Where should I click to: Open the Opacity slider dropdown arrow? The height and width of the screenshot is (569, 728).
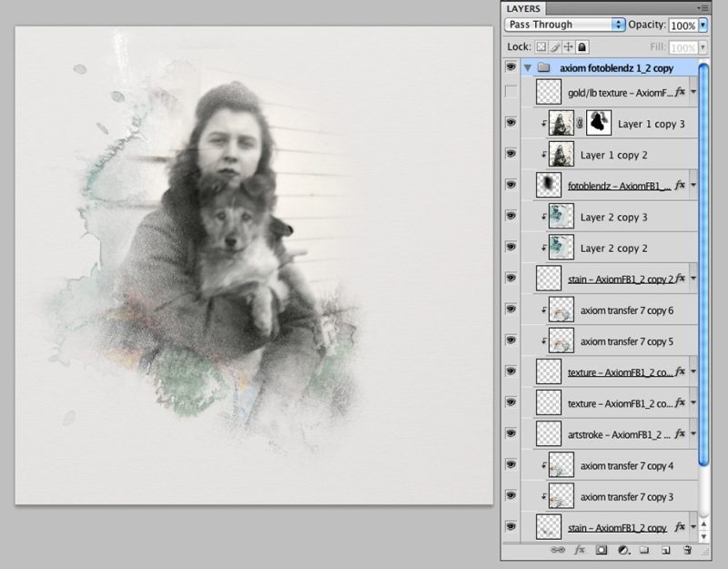pos(703,25)
